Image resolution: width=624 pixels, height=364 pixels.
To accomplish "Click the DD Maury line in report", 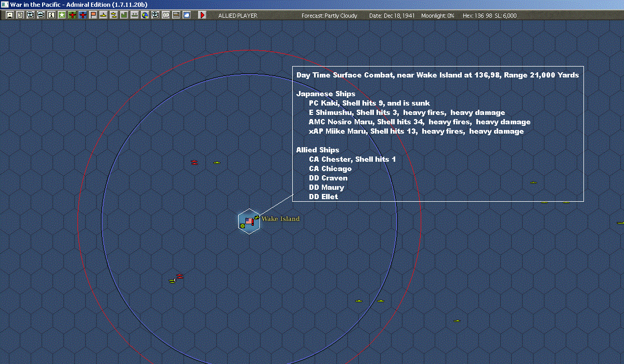I will pyautogui.click(x=327, y=188).
